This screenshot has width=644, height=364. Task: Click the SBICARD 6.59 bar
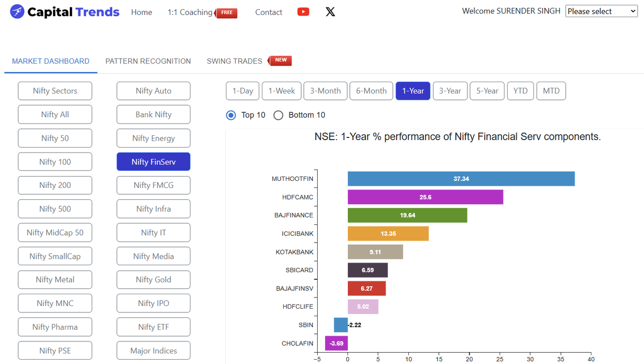coord(368,270)
